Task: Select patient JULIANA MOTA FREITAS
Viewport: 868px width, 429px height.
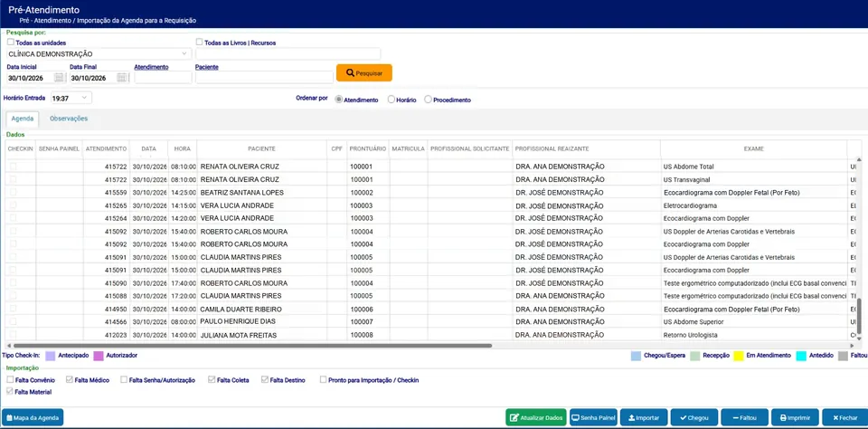Action: click(x=238, y=335)
